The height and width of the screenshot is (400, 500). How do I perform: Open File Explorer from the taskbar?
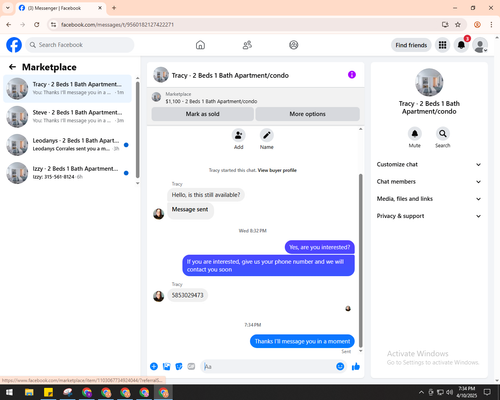coord(29,392)
